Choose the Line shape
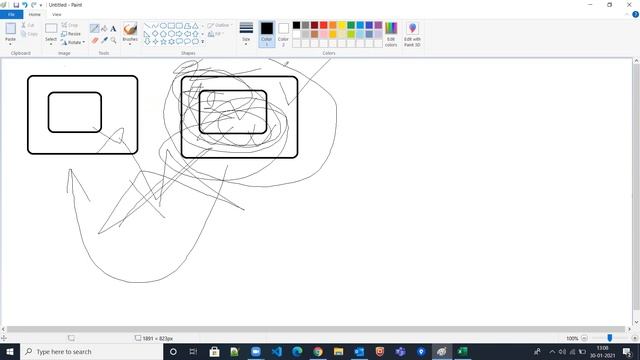The height and width of the screenshot is (360, 640). click(147, 25)
